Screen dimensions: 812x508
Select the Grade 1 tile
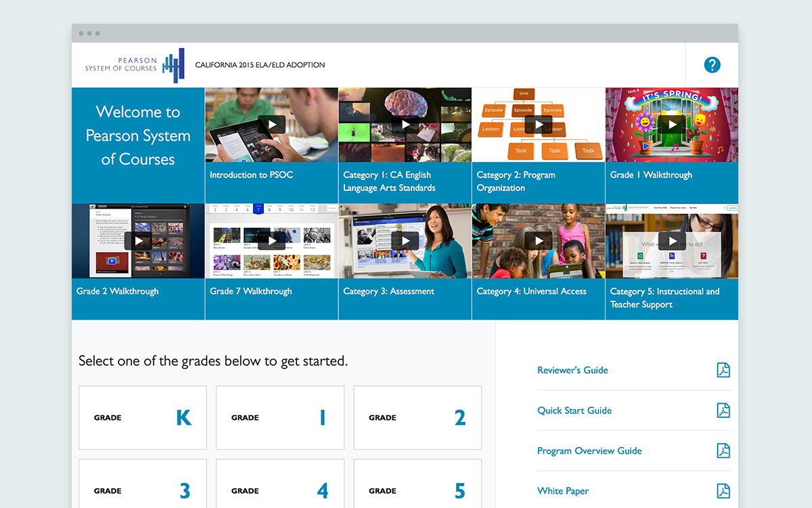279,418
